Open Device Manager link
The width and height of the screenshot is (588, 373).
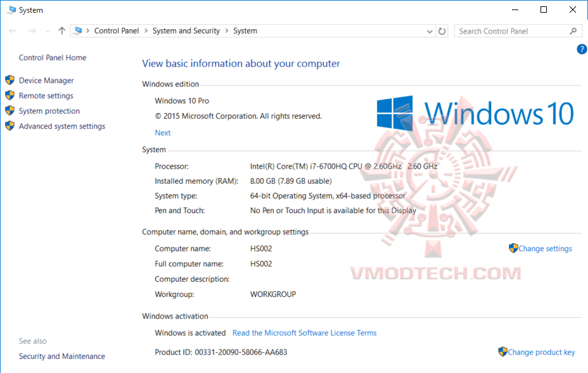[46, 81]
